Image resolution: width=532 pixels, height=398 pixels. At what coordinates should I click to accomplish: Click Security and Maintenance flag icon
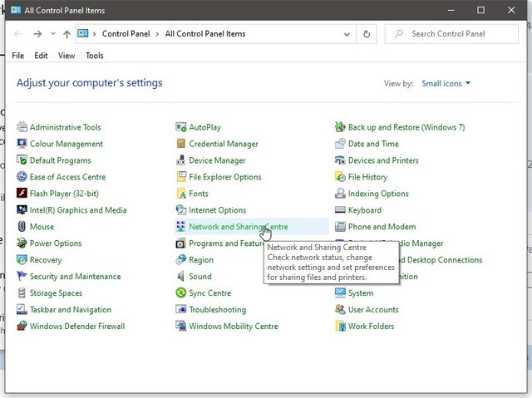click(x=22, y=277)
